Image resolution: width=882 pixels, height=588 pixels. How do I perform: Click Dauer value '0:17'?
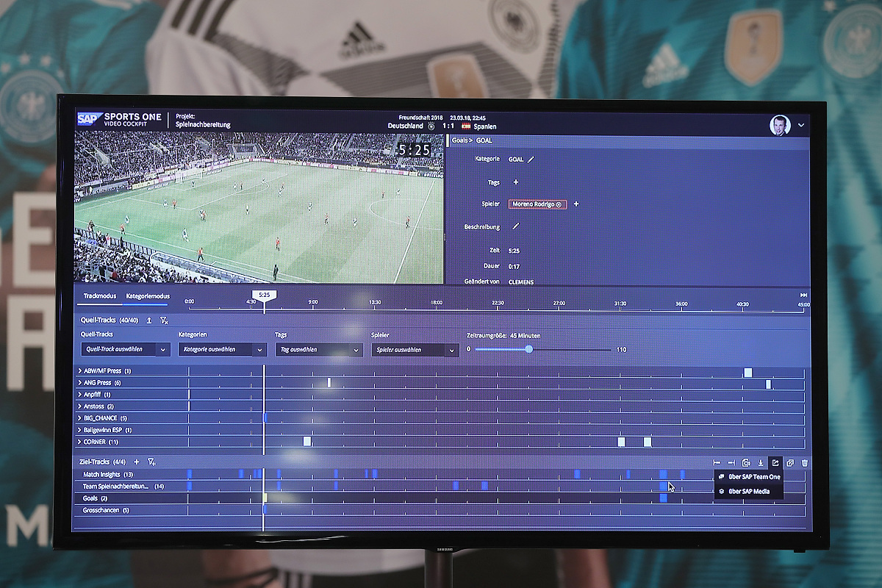pos(514,267)
